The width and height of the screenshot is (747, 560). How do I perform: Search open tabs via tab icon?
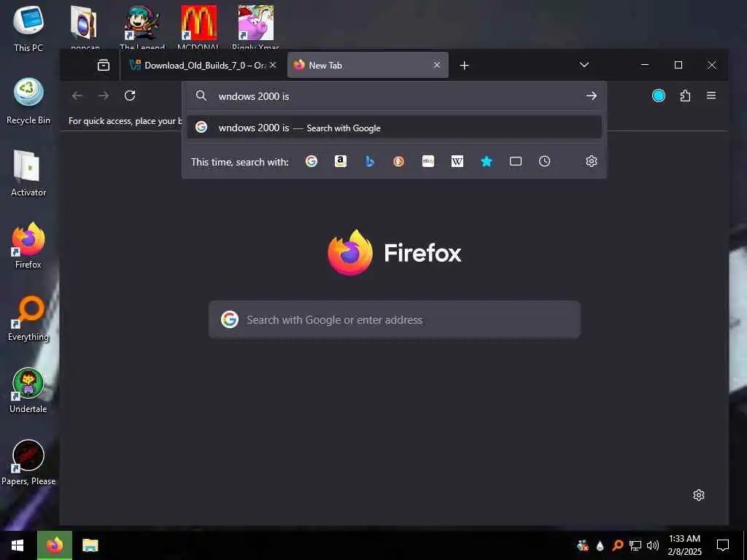coord(516,161)
